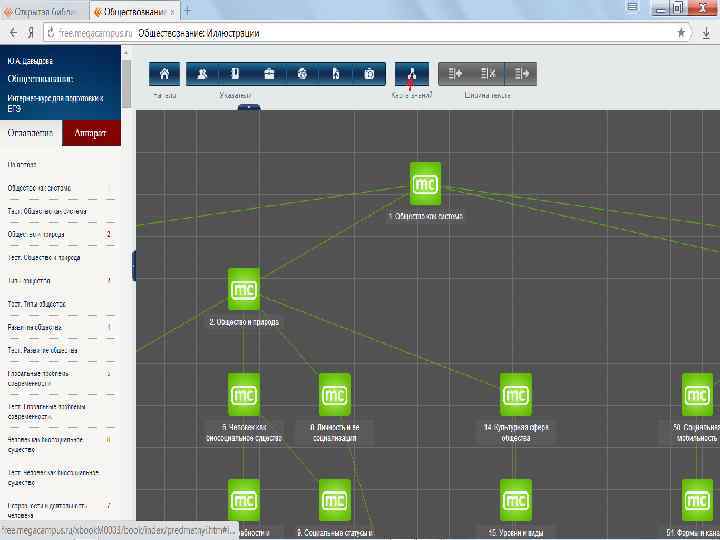The image size is (720, 540).
Task: Open "Тест. Глобальные проблемы современности" entry
Action: pyautogui.click(x=47, y=411)
